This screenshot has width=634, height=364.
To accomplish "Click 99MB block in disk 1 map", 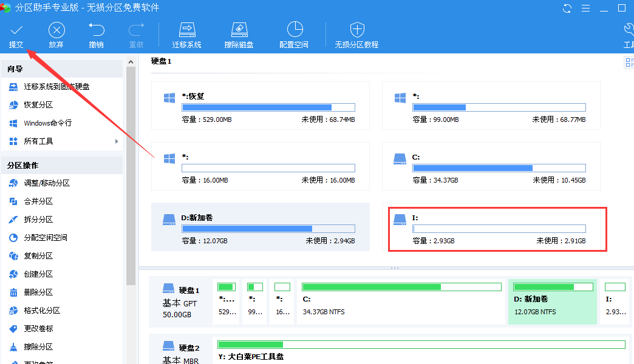I will click(x=254, y=302).
